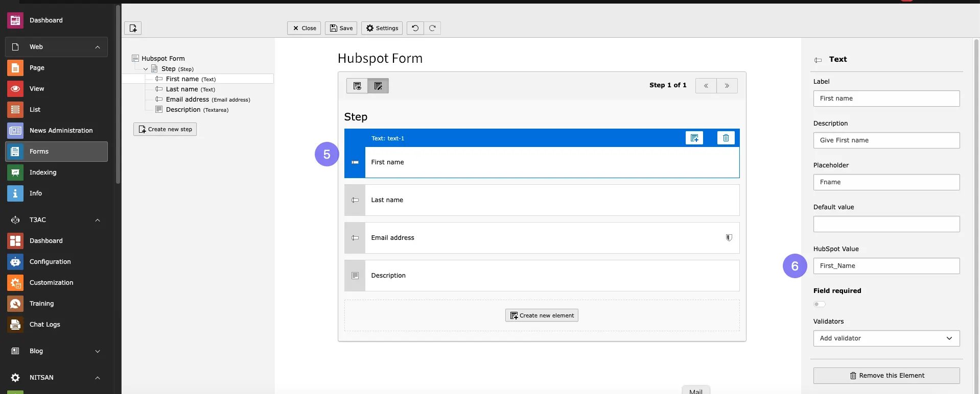Click the Default value input field
The height and width of the screenshot is (394, 980).
pos(886,224)
